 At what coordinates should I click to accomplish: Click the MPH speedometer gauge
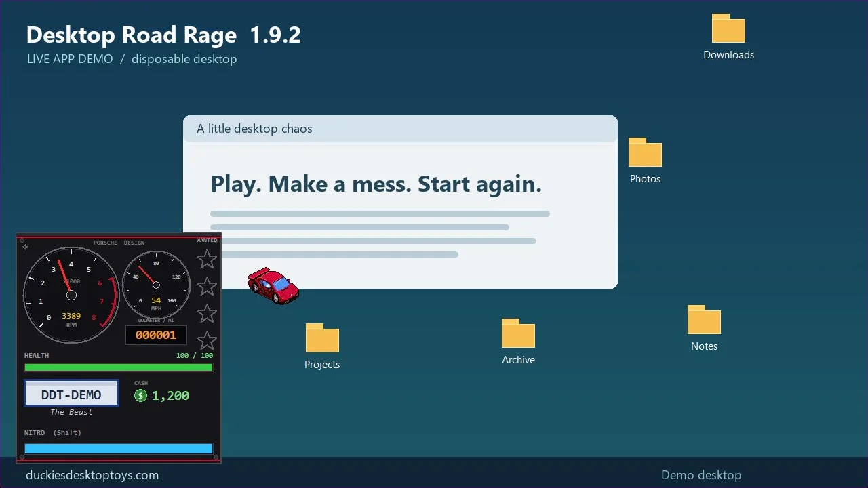156,285
